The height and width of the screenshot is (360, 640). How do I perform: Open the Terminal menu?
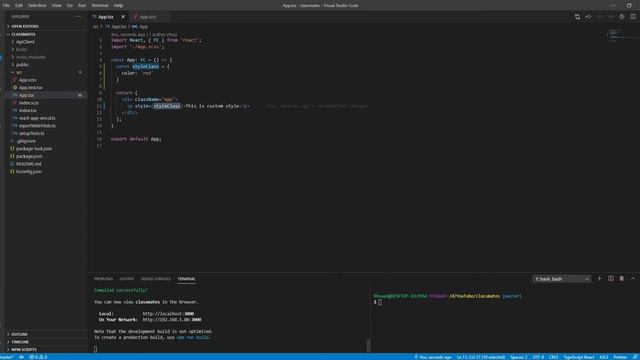tap(100, 5)
